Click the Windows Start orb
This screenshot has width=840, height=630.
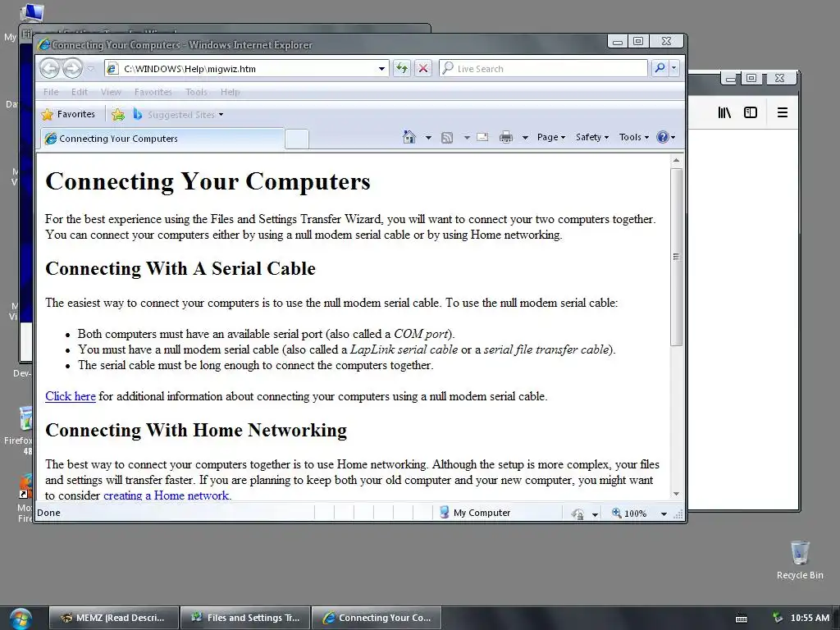click(21, 619)
